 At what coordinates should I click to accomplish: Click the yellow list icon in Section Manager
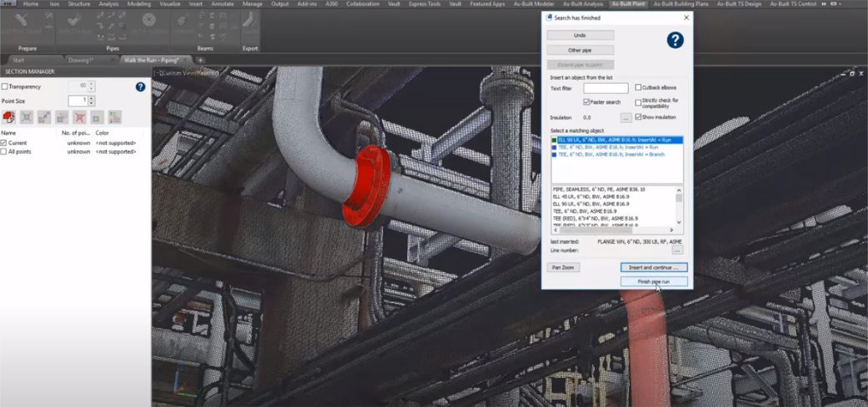(115, 117)
